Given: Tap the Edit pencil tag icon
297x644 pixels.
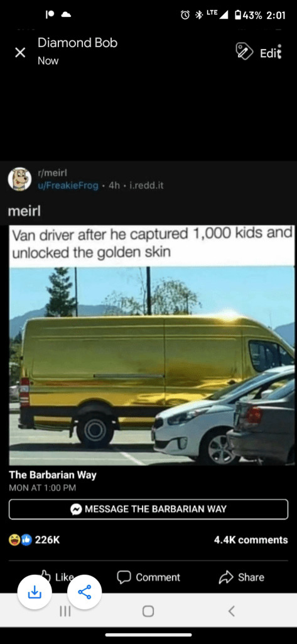Looking at the screenshot, I should 244,52.
